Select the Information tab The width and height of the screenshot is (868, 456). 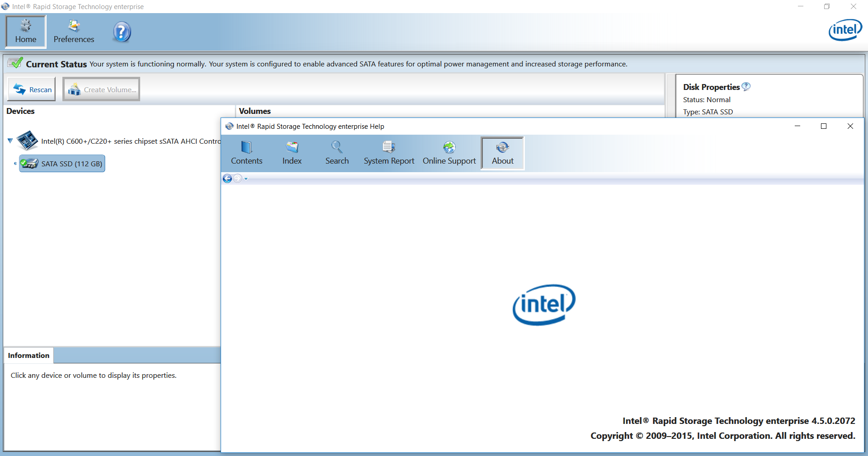pyautogui.click(x=28, y=355)
